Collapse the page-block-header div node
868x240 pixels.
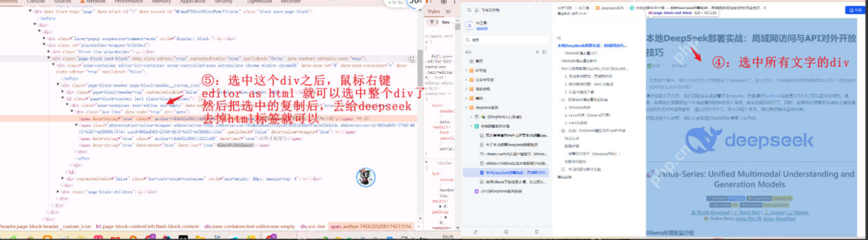[58, 85]
